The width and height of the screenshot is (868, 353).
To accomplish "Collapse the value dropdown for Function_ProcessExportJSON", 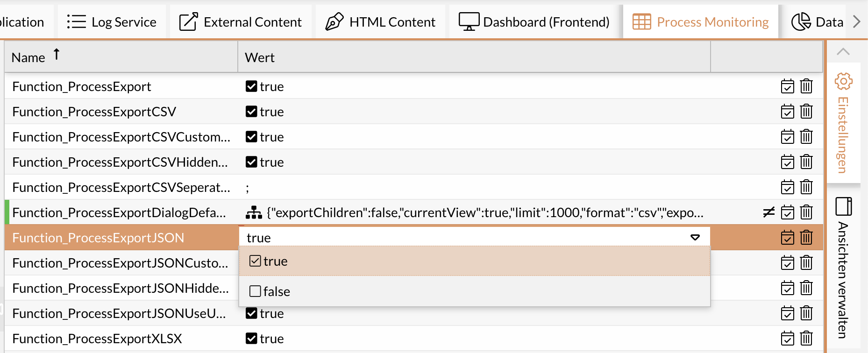I will [x=695, y=237].
